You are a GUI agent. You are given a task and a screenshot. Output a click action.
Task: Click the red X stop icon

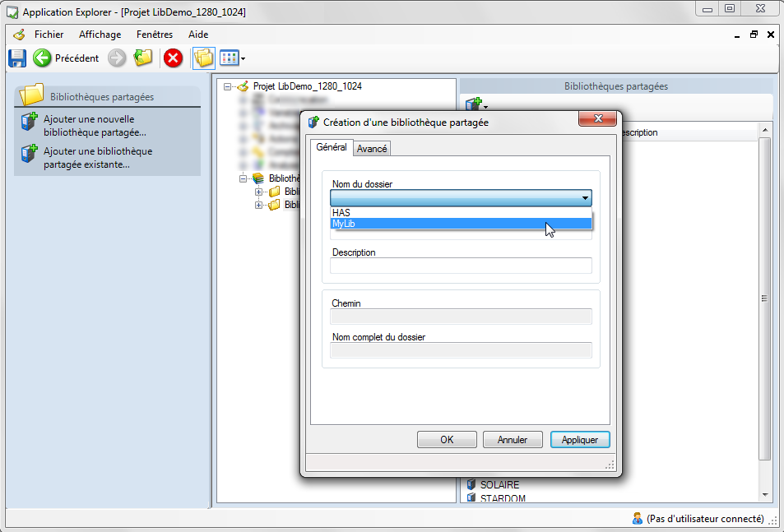click(173, 58)
